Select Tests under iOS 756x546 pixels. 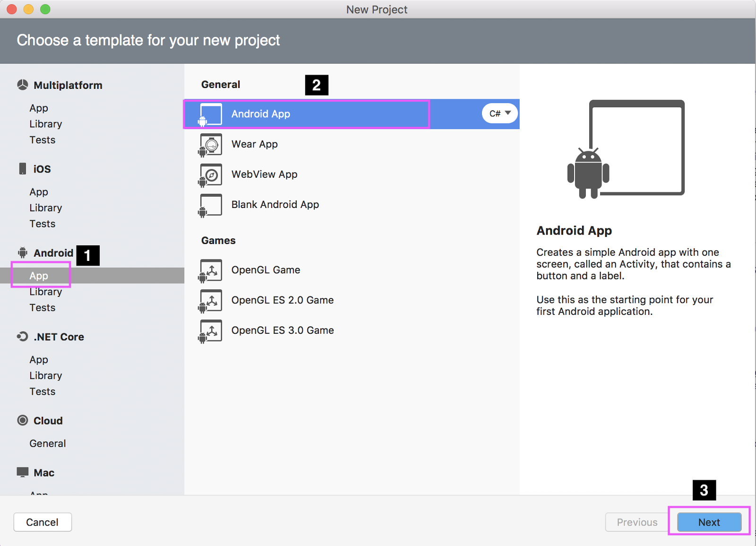click(x=43, y=224)
